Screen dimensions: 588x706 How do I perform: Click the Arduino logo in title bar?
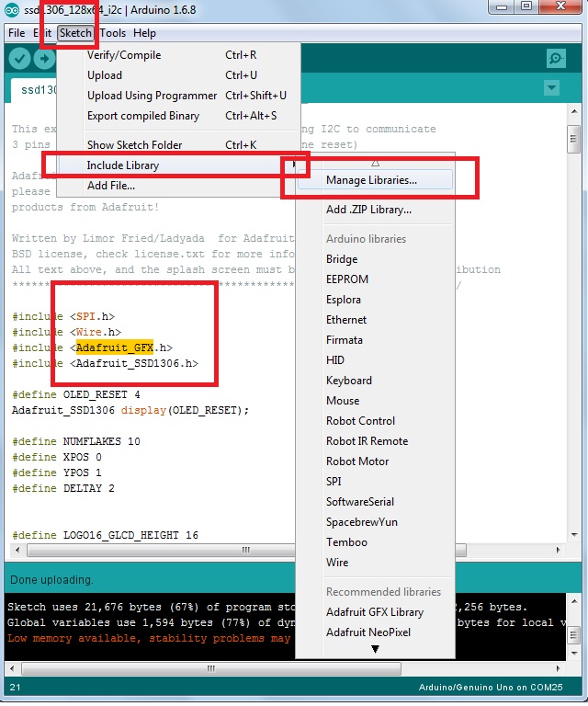pos(12,10)
